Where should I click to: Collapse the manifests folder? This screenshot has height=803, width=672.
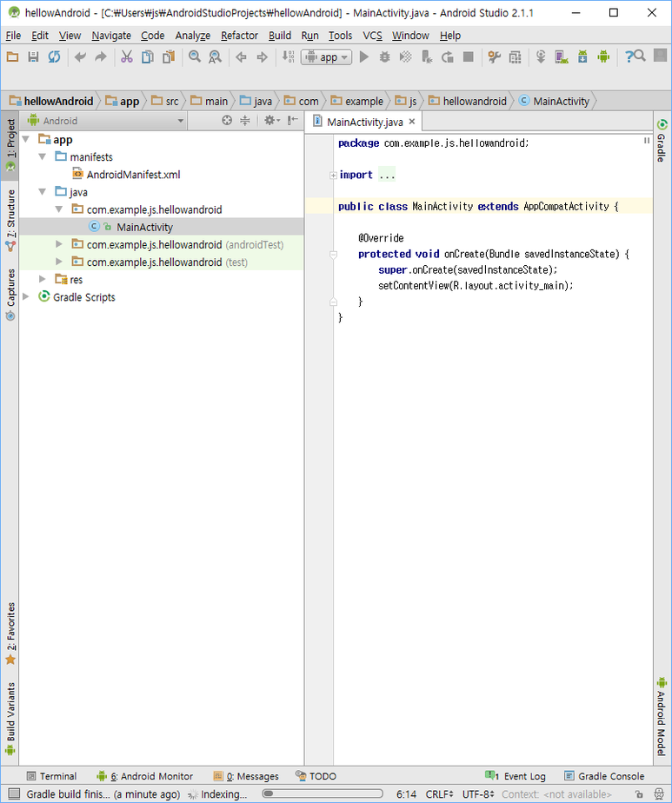coord(43,157)
